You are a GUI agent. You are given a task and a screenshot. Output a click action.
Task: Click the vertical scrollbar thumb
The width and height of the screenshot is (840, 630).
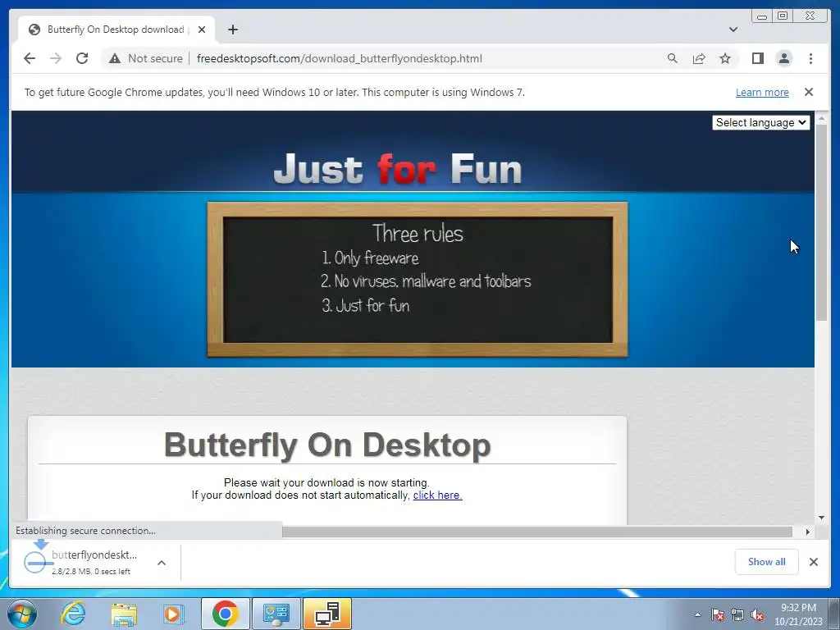click(821, 222)
